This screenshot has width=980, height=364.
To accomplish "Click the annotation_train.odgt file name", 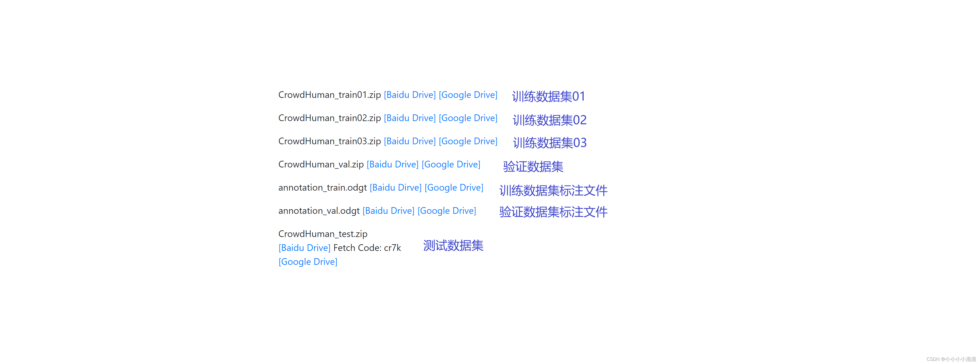I will [323, 188].
